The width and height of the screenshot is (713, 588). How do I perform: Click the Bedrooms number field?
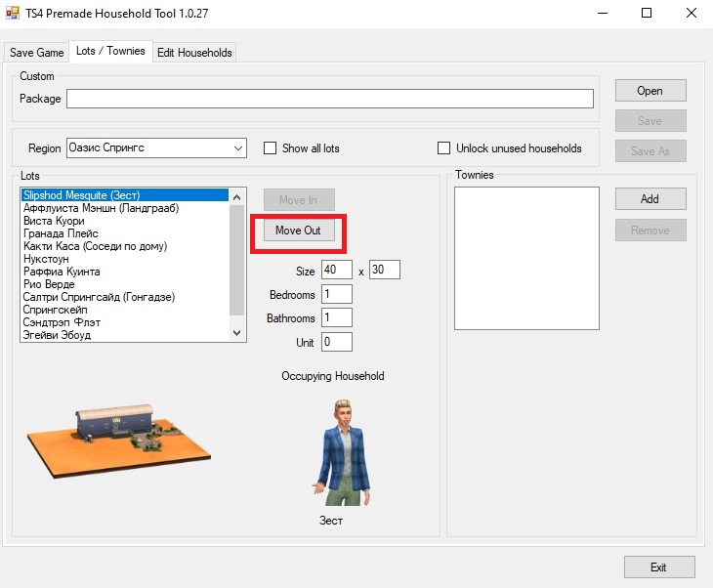pos(336,295)
